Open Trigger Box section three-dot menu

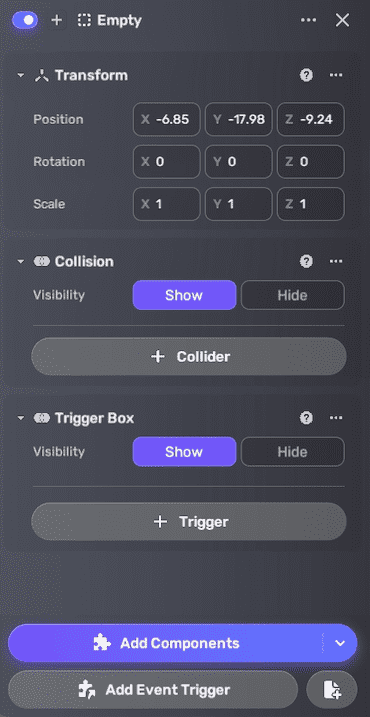pos(336,418)
